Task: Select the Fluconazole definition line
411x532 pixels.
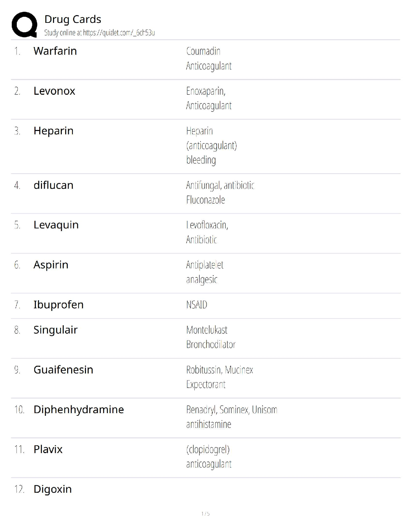Action: coord(205,200)
